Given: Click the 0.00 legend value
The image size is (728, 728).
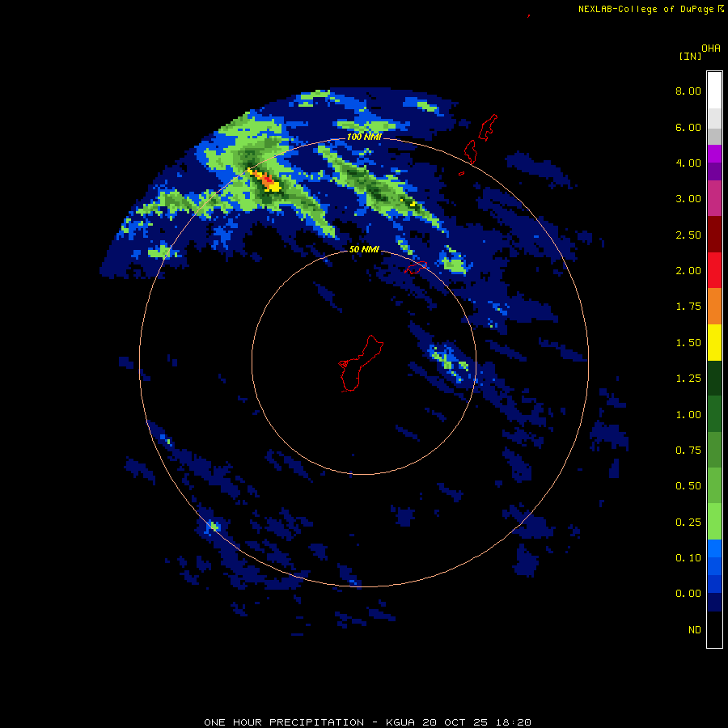Looking at the screenshot, I should coord(688,594).
